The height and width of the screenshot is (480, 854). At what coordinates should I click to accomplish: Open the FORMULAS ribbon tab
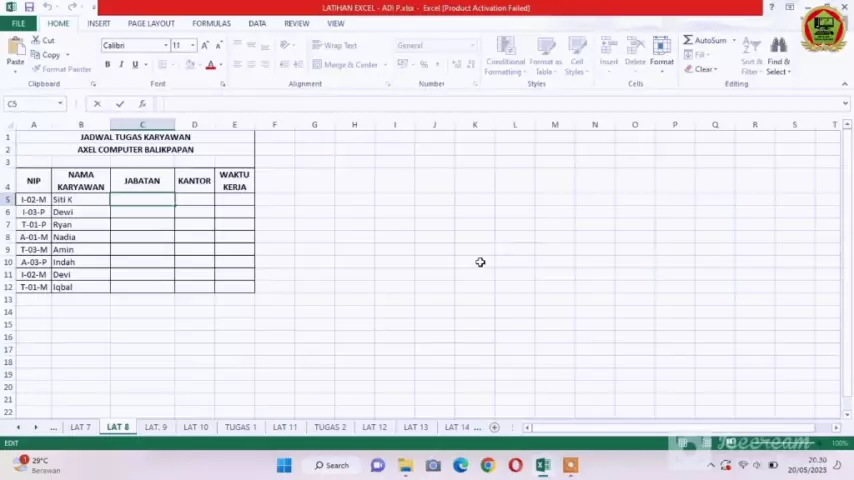[x=211, y=23]
